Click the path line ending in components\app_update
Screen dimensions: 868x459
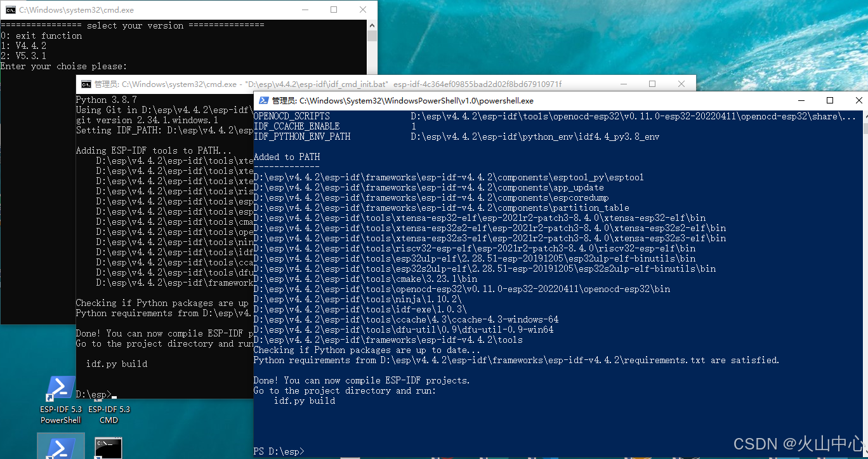pyautogui.click(x=428, y=187)
